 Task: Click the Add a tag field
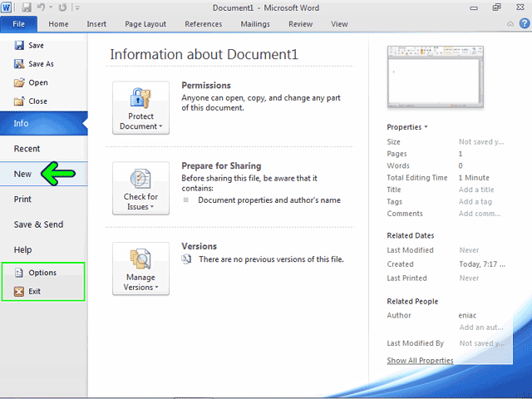point(475,201)
